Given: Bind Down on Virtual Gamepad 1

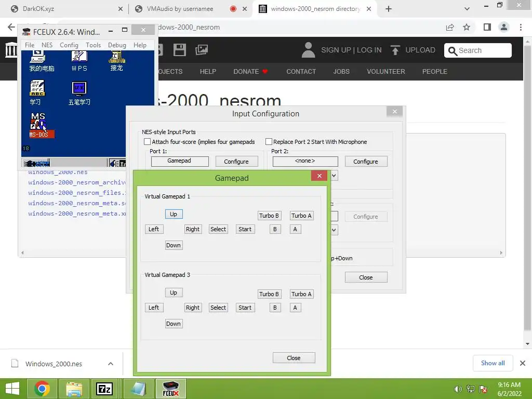Looking at the screenshot, I should click(174, 245).
